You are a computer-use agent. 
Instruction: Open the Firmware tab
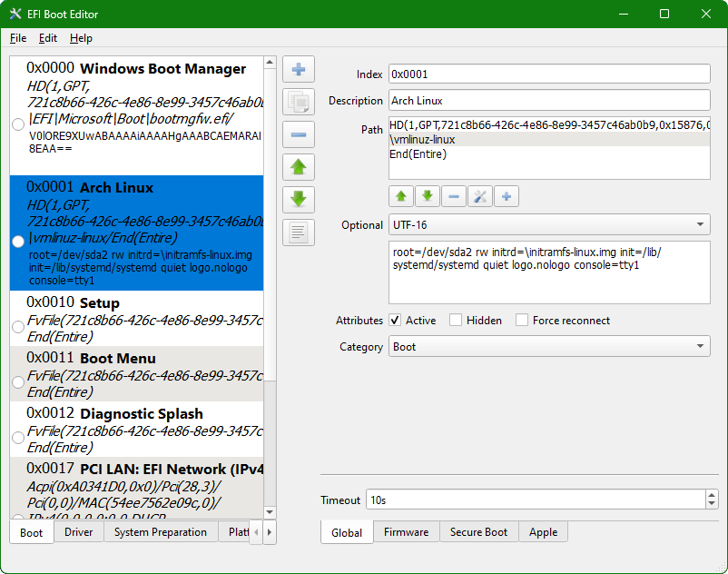[x=407, y=532]
